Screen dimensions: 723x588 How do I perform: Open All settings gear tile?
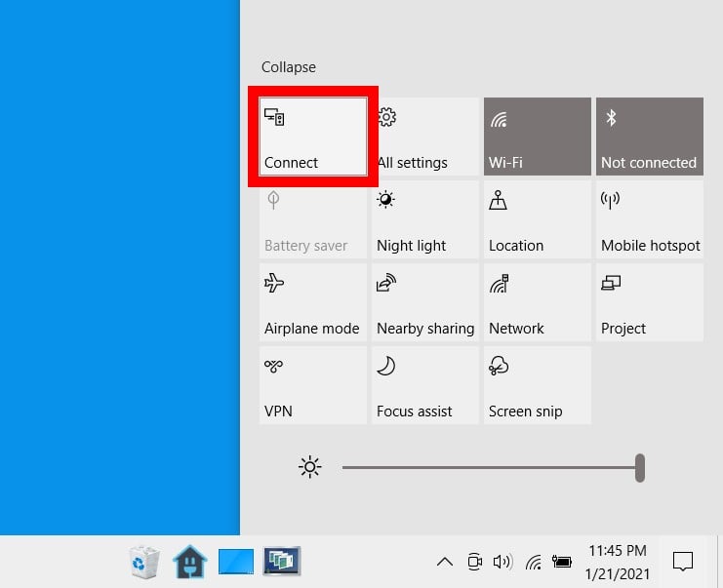point(424,137)
